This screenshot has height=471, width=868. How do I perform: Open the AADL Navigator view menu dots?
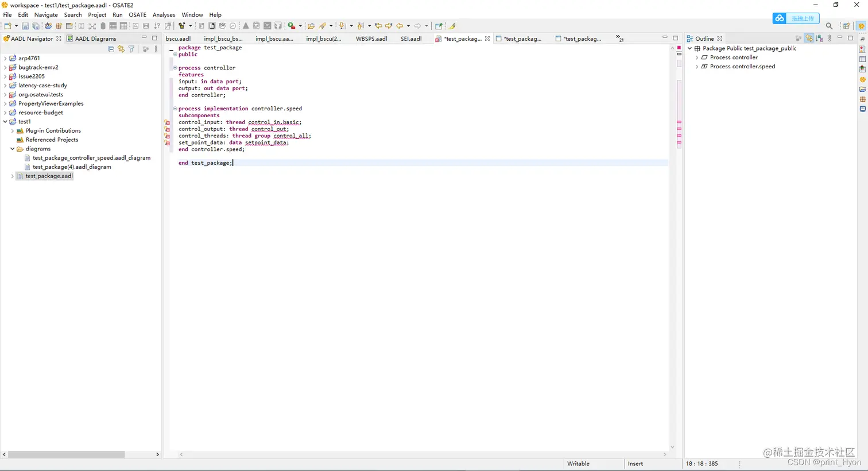(x=156, y=49)
